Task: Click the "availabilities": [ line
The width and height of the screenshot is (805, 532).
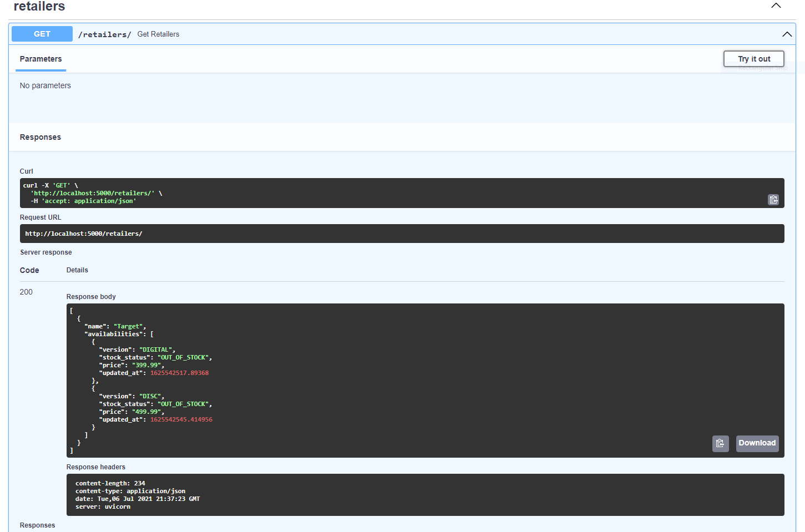Action: 119,334
